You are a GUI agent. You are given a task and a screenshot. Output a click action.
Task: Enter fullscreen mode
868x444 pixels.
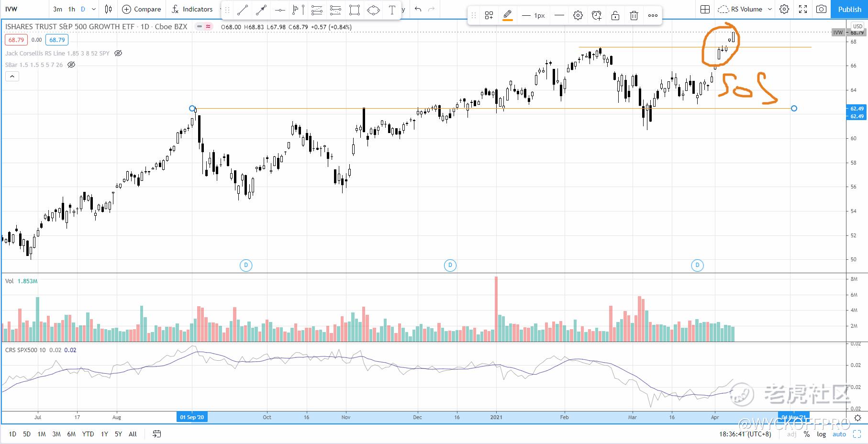803,9
